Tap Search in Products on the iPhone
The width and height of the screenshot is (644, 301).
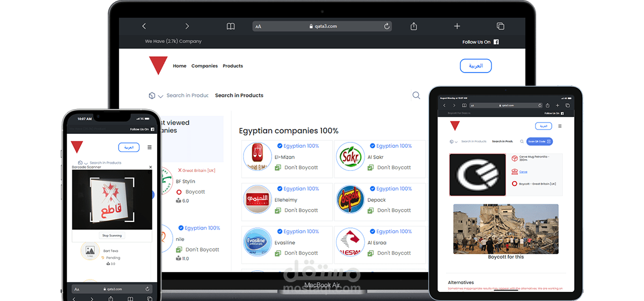point(105,162)
